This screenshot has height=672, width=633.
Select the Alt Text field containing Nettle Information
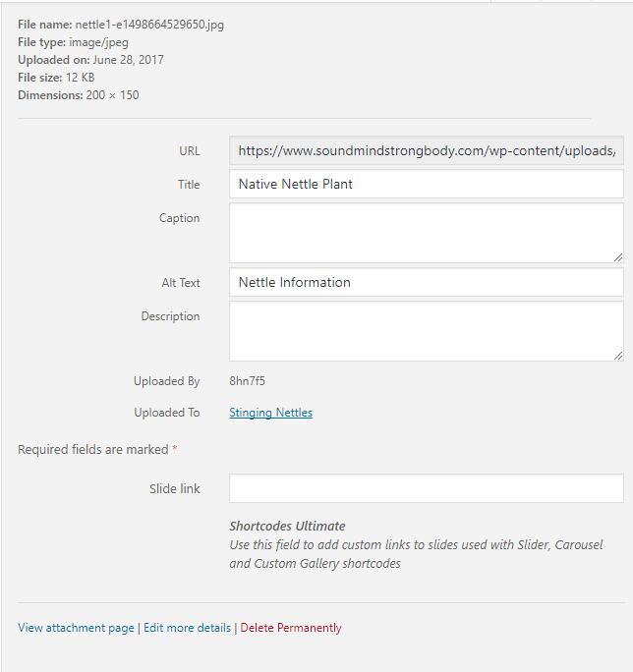coord(427,282)
